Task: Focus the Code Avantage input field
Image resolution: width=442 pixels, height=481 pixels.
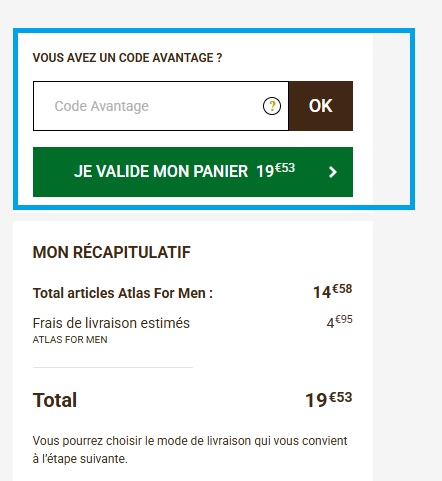Action: 161,106
